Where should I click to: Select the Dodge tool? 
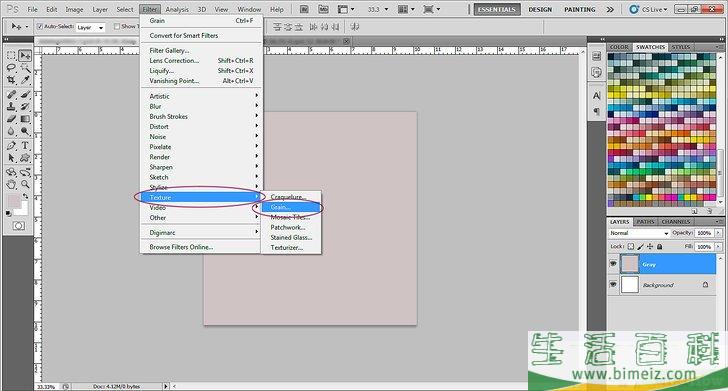25,131
